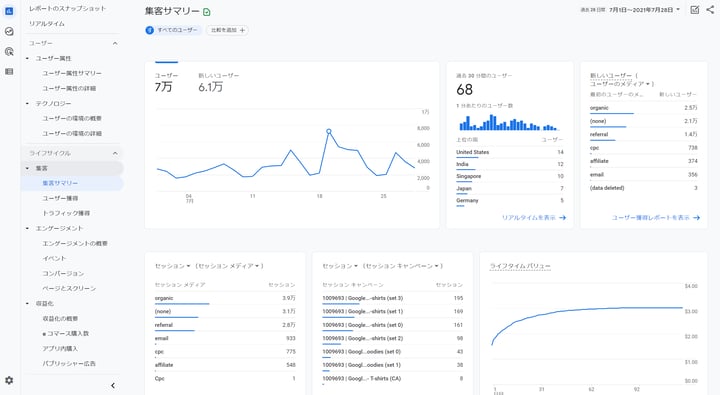The image size is (720, 395).
Task: Open the ユーザー獲得レポートを表示 link
Action: (x=656, y=218)
